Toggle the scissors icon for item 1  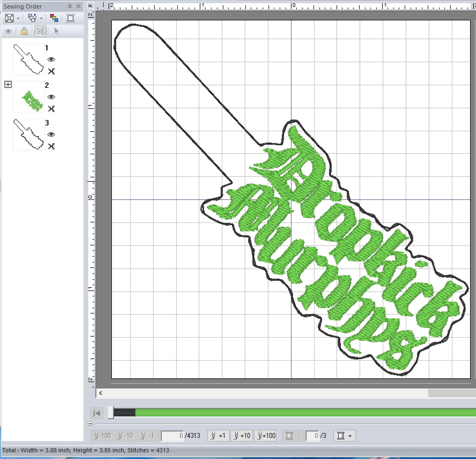pyautogui.click(x=51, y=71)
